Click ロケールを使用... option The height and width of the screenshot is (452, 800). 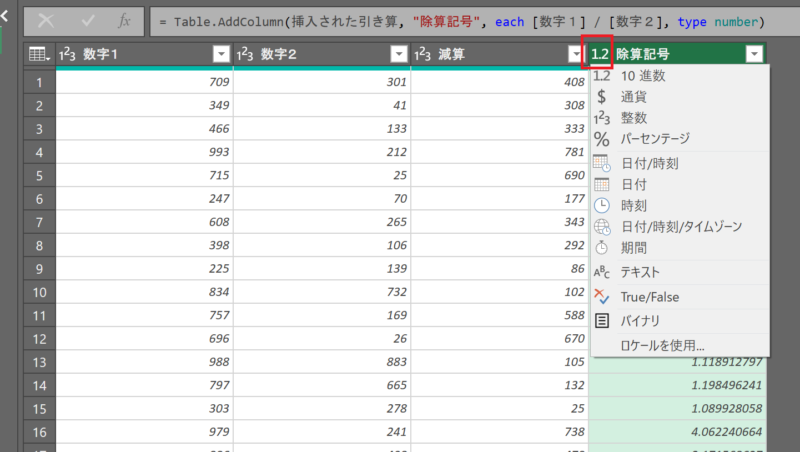coord(662,345)
